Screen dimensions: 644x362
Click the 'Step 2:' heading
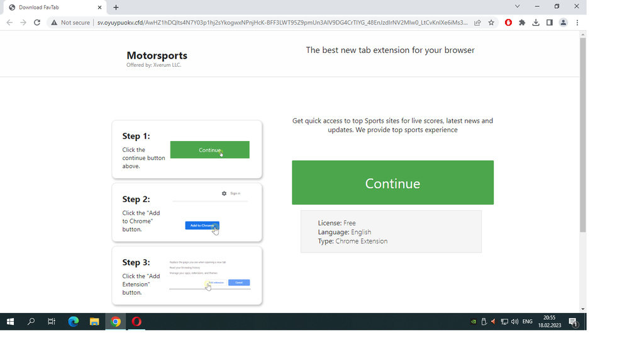136,199
